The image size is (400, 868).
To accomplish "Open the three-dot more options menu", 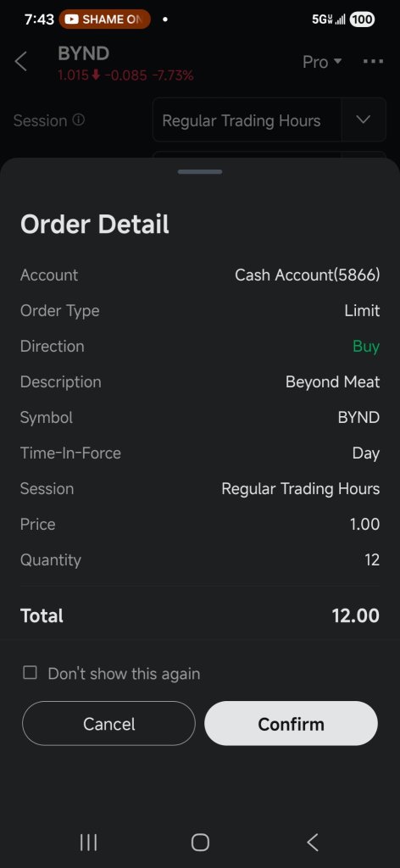I will [x=373, y=61].
